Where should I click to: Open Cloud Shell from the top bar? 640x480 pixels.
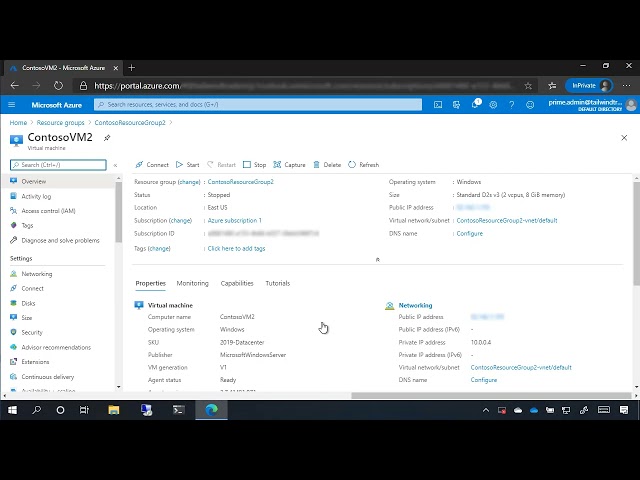[x=438, y=105]
